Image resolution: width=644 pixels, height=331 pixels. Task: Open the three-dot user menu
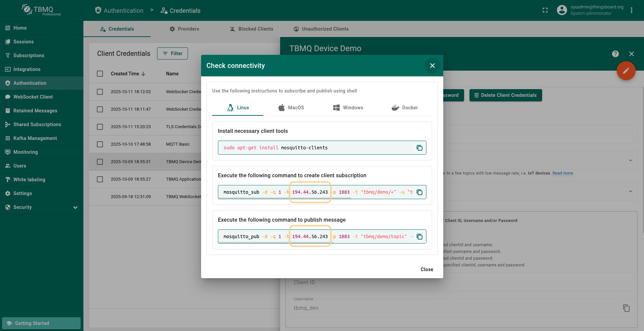click(632, 10)
